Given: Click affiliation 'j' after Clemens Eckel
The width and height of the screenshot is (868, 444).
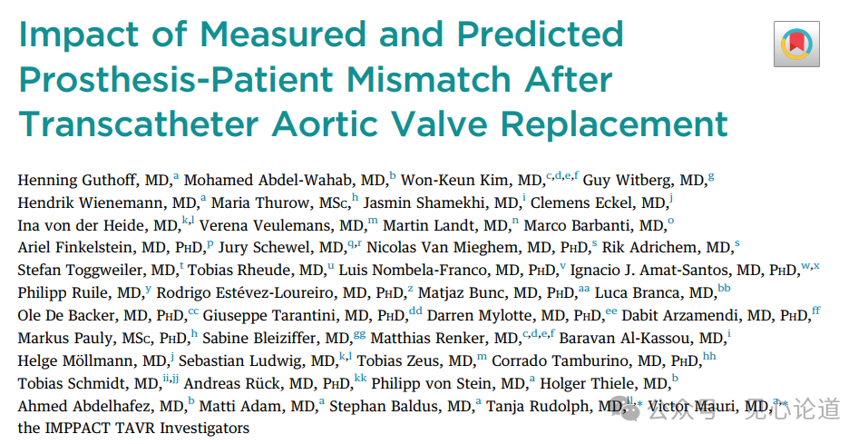Looking at the screenshot, I should (670, 198).
